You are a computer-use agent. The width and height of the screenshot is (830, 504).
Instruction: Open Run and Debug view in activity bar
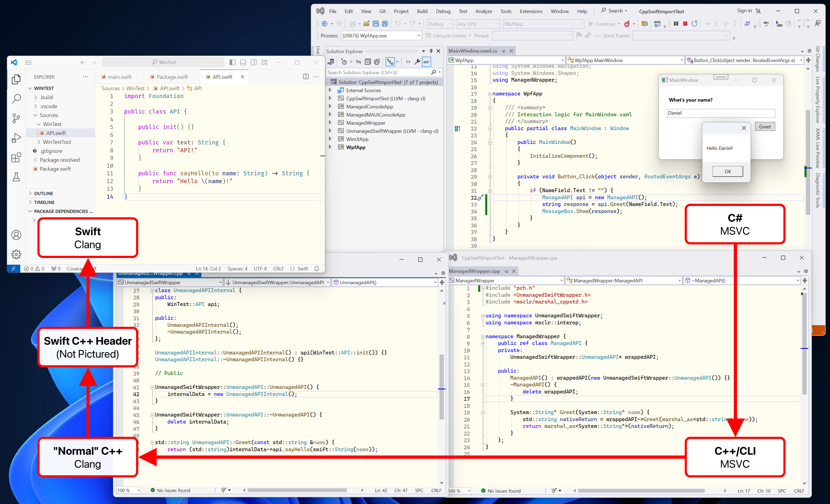16,138
